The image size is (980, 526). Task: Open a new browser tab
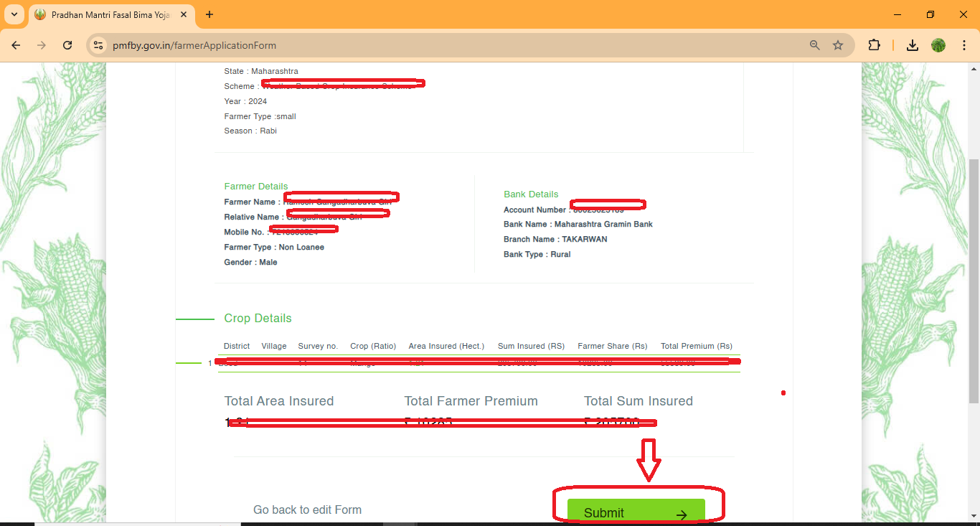(x=209, y=14)
